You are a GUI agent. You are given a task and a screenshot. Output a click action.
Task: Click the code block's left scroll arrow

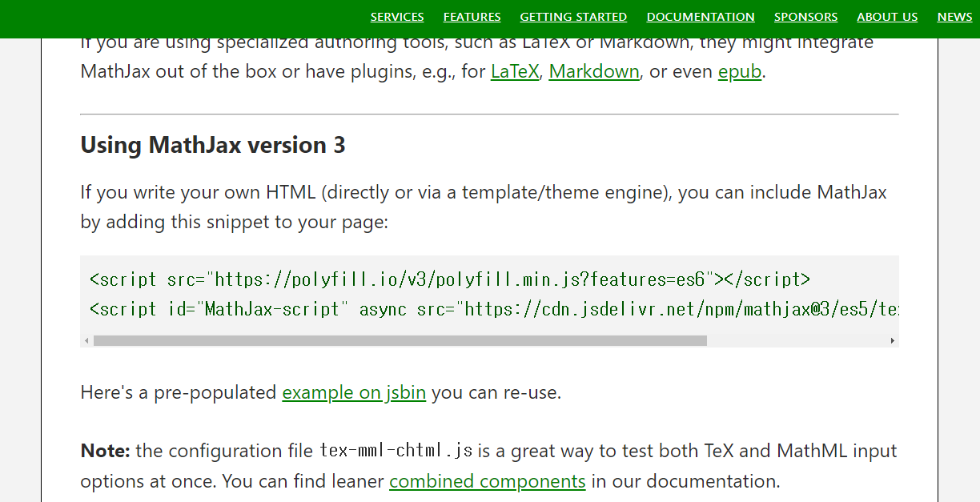[x=86, y=341]
